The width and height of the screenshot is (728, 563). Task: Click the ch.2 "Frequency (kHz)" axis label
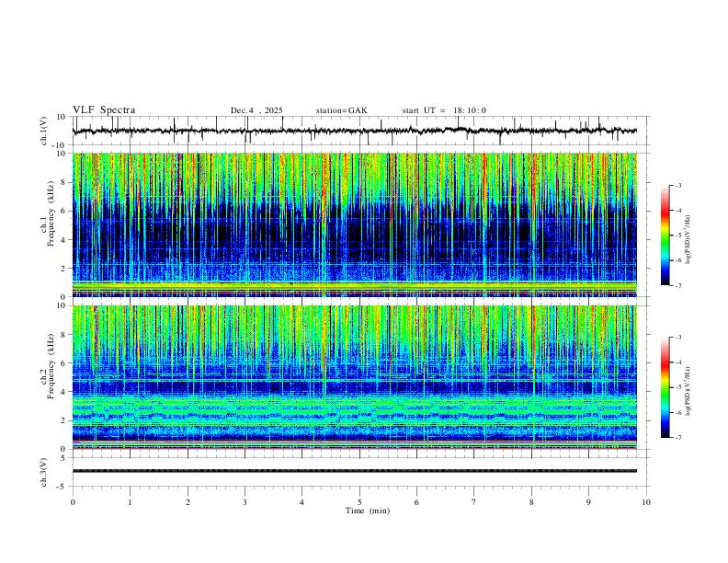(51, 366)
